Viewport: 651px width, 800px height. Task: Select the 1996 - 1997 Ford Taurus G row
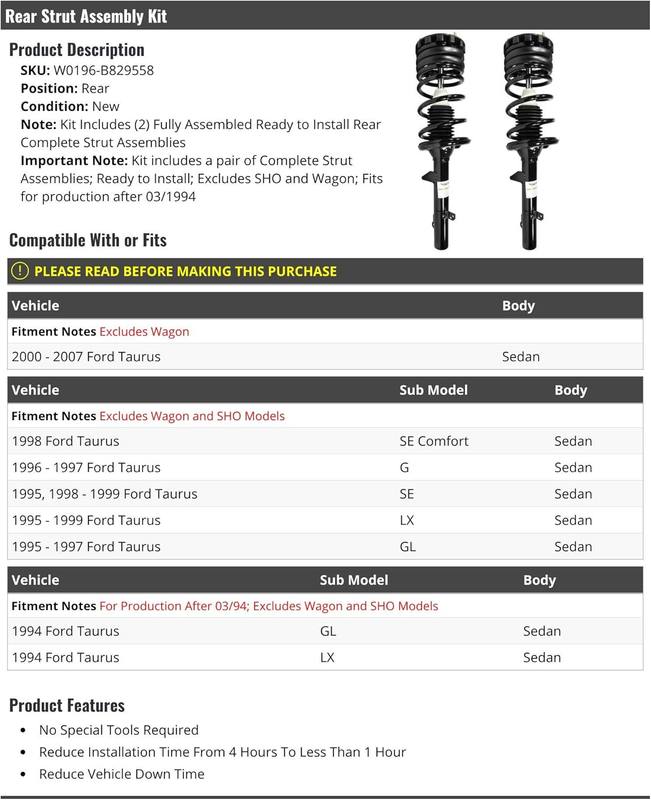coord(325,468)
